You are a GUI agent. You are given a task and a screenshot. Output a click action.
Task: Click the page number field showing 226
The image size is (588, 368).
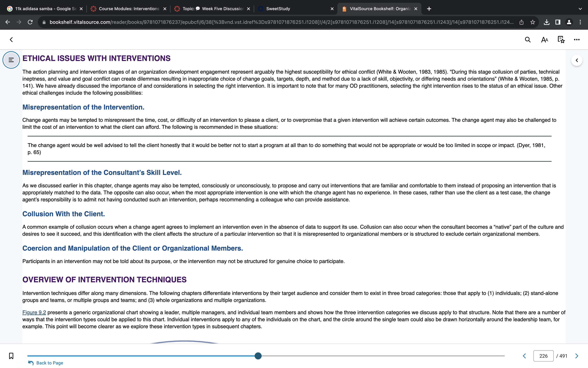(543, 356)
